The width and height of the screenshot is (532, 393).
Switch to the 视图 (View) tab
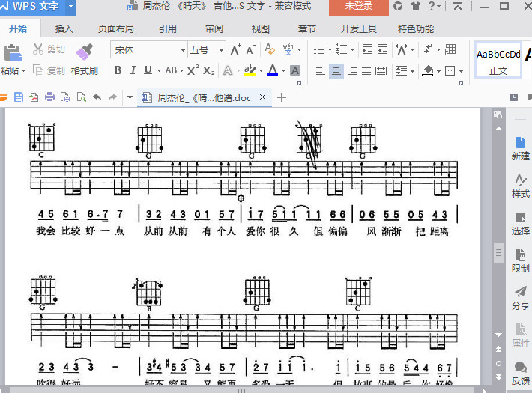tap(260, 29)
